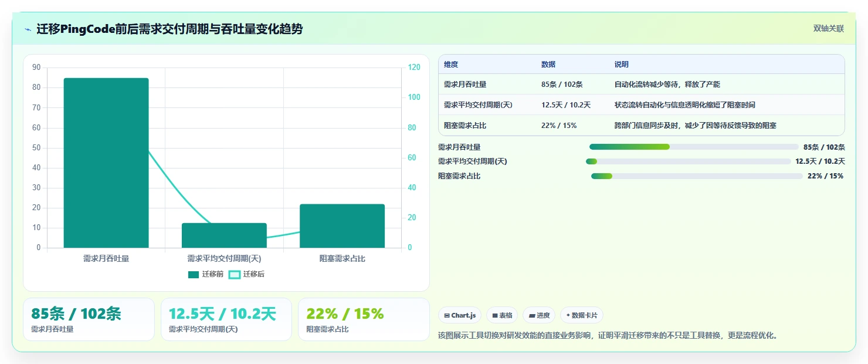Select the 阻塞需求占比 bar in chart
The width and height of the screenshot is (868, 364).
coord(342,226)
